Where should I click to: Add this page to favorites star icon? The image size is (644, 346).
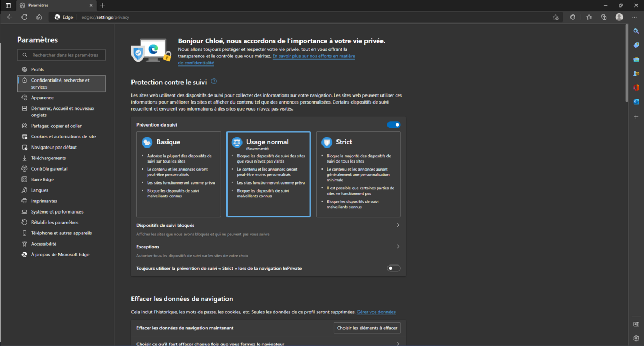tap(555, 17)
